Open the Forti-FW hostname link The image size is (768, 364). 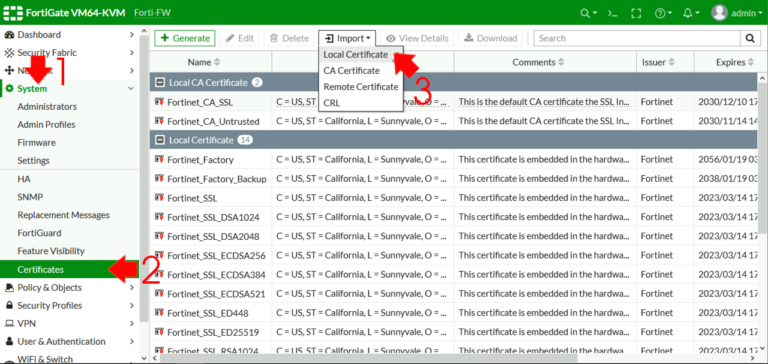(x=152, y=13)
